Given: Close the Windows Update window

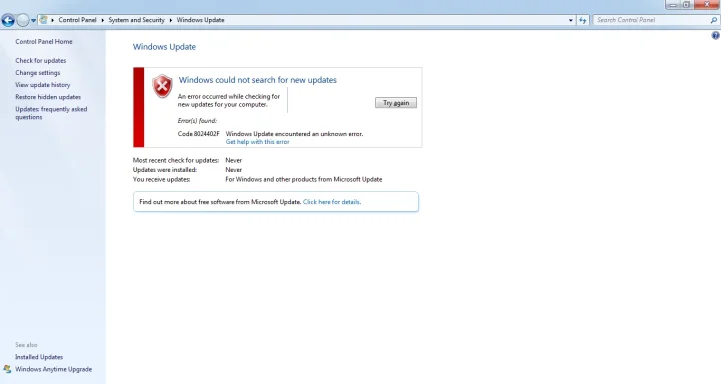Looking at the screenshot, I should coord(707,5).
